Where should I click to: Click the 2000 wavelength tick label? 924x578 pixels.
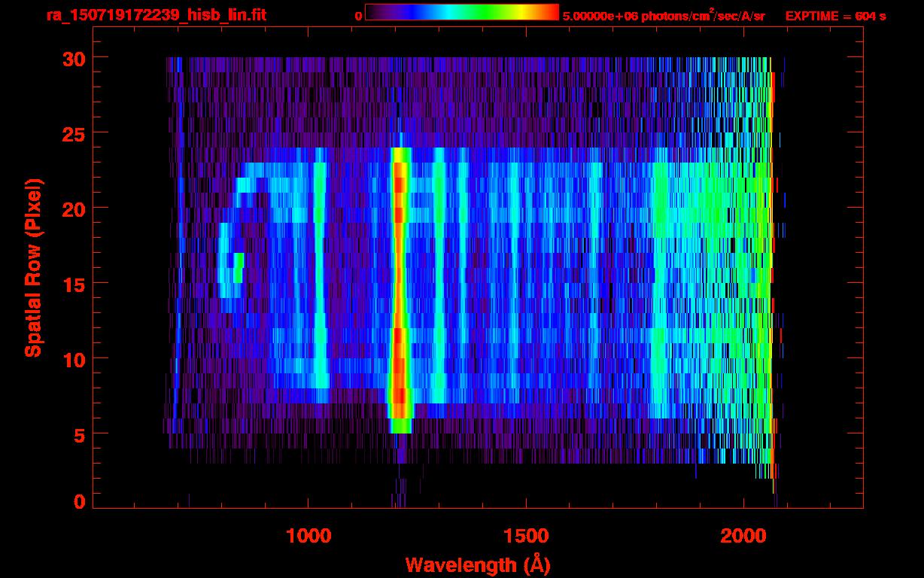tap(743, 536)
